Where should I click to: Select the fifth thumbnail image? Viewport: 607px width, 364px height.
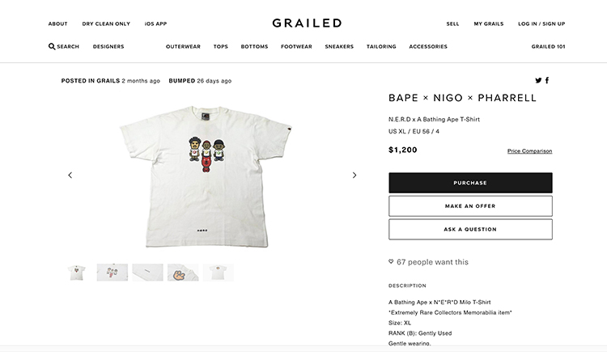(x=219, y=273)
